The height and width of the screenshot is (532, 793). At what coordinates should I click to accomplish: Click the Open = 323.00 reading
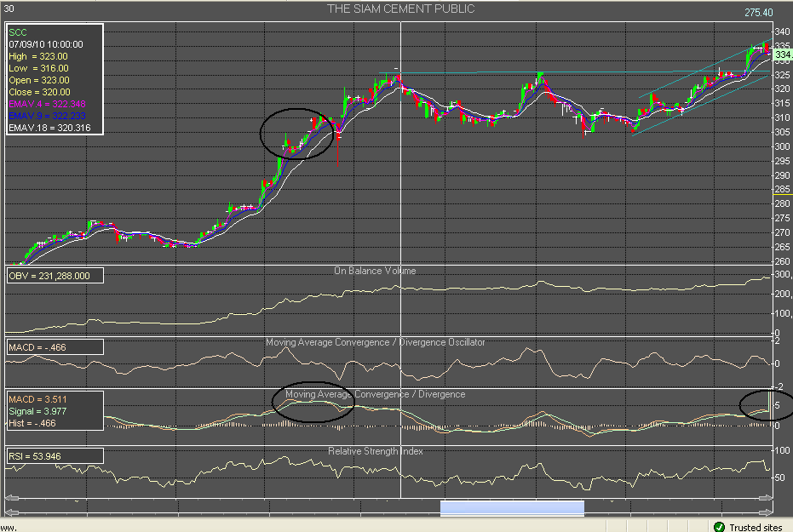[x=39, y=80]
